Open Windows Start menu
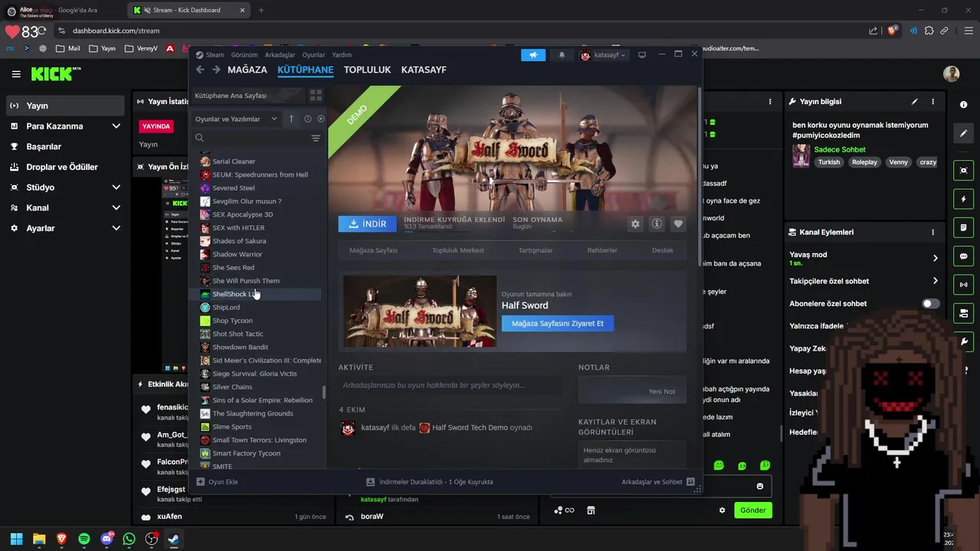The image size is (980, 551). point(16,539)
